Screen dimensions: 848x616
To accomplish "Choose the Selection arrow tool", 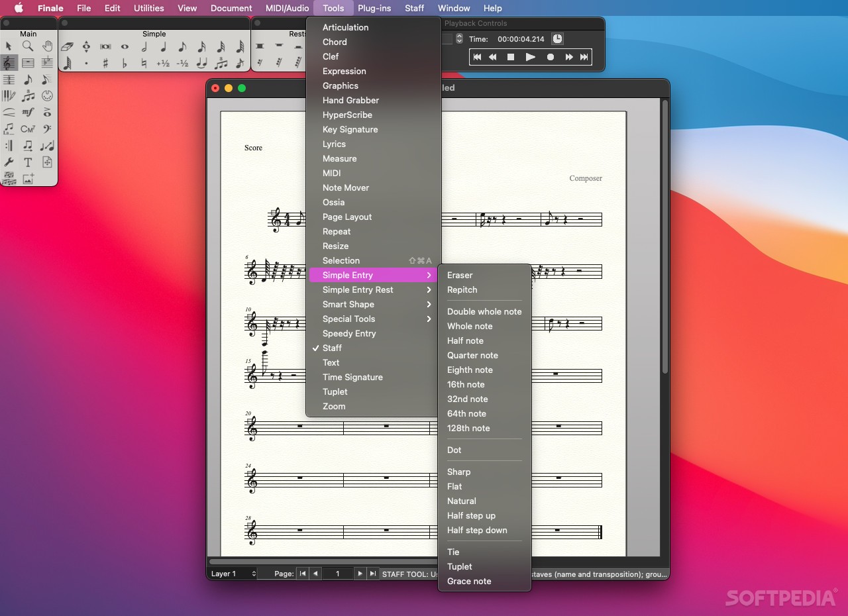I will pyautogui.click(x=9, y=46).
